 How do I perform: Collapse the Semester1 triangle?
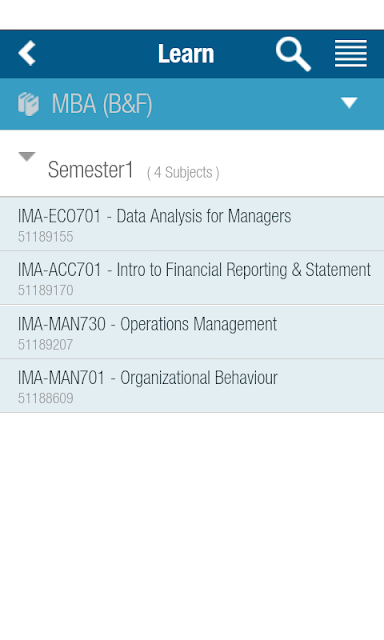click(x=27, y=156)
